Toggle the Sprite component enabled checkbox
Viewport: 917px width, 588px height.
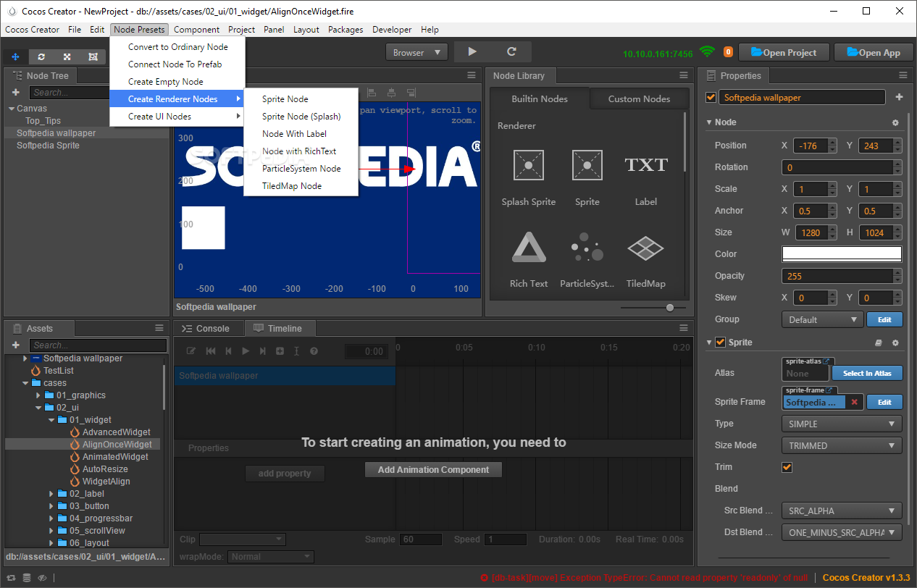[x=720, y=343]
